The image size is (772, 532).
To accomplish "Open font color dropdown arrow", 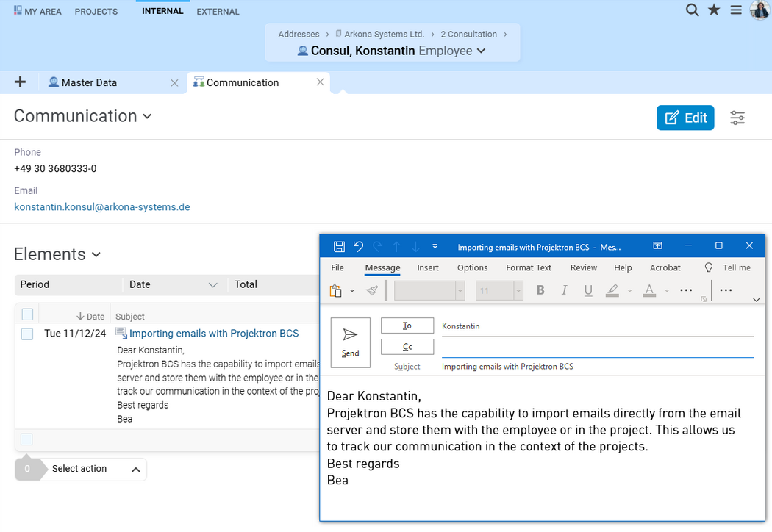I will pyautogui.click(x=667, y=291).
